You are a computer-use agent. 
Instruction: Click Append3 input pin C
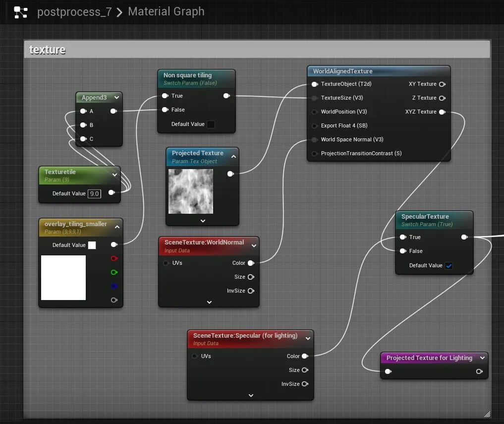83,139
